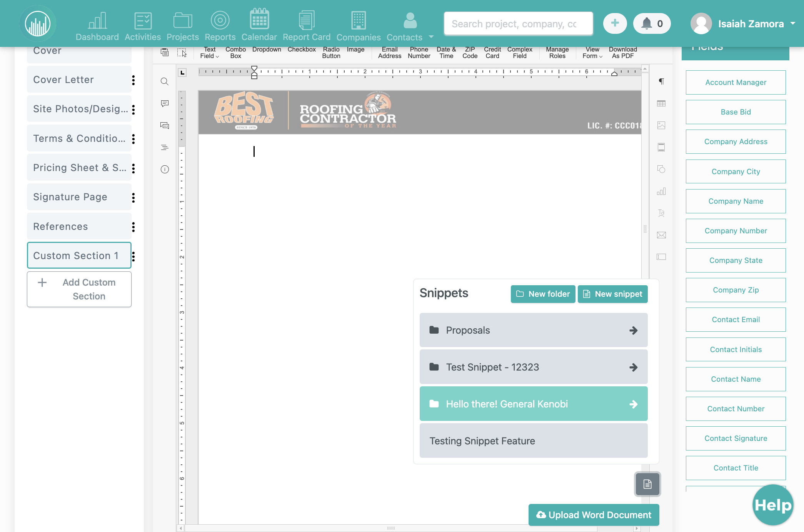The image size is (804, 532).
Task: Open options menu for Cover Letter section
Action: pos(133,80)
